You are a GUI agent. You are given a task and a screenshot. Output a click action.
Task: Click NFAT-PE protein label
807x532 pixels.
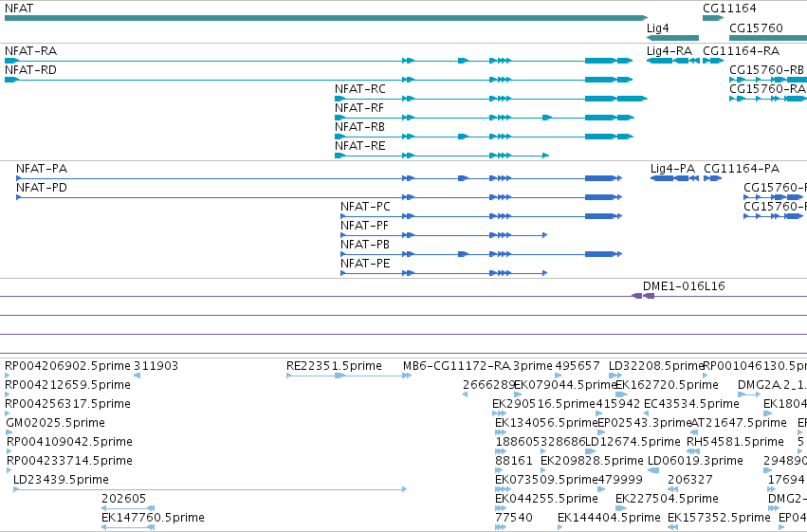point(365,264)
